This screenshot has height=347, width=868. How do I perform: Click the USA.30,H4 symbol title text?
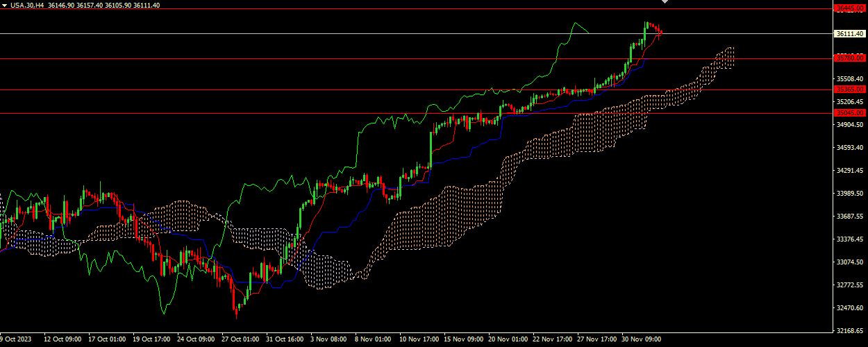[x=27, y=5]
